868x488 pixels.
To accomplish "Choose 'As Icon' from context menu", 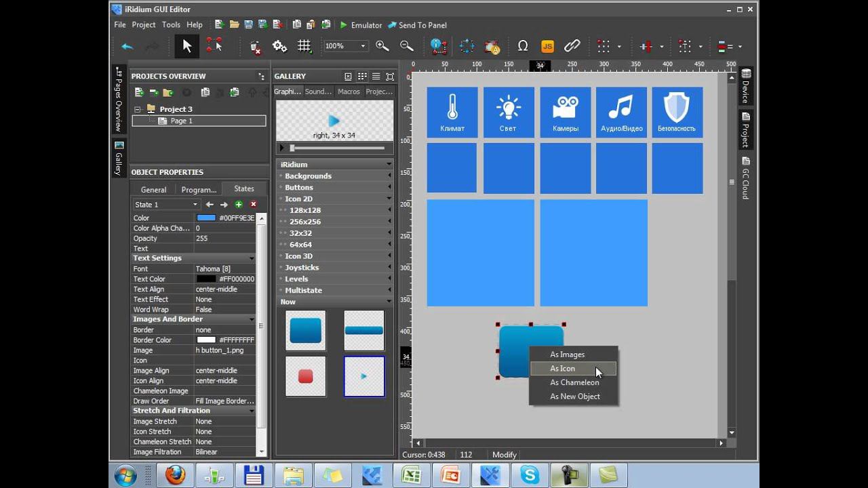I will coord(563,369).
